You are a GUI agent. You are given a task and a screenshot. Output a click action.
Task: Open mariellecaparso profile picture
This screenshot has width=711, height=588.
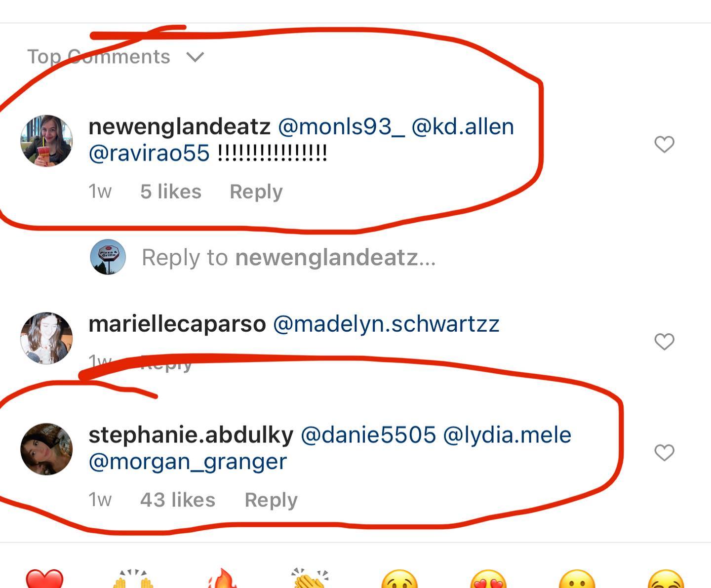click(x=46, y=338)
